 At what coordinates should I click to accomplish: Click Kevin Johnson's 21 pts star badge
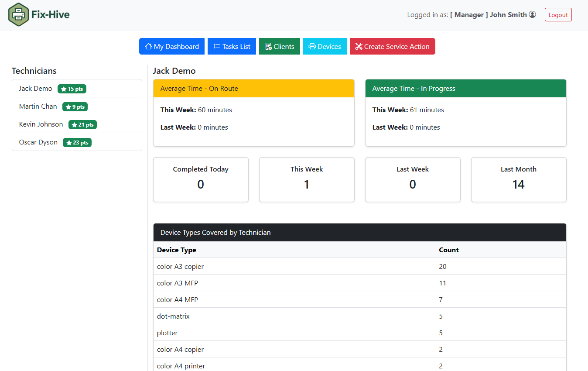(82, 125)
